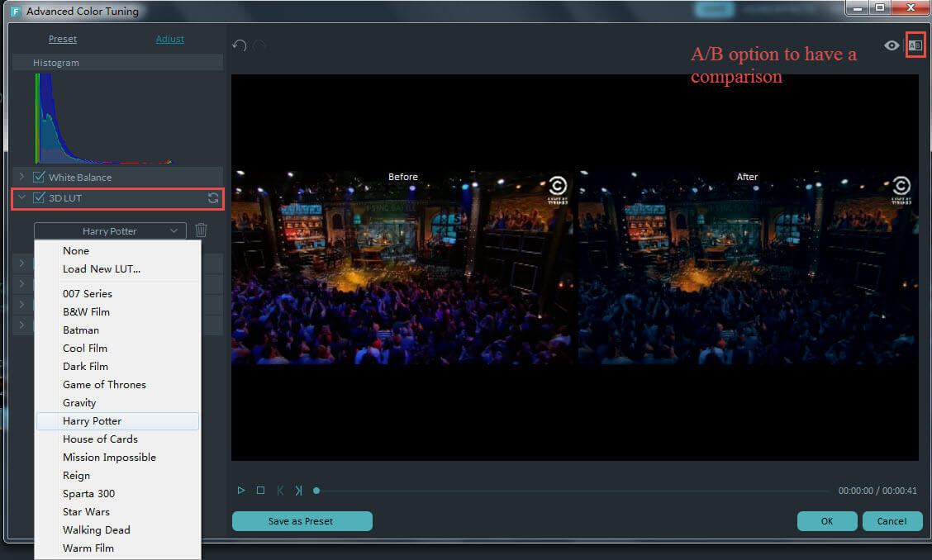Click the Save as Preset button
The width and height of the screenshot is (932, 560).
point(302,521)
